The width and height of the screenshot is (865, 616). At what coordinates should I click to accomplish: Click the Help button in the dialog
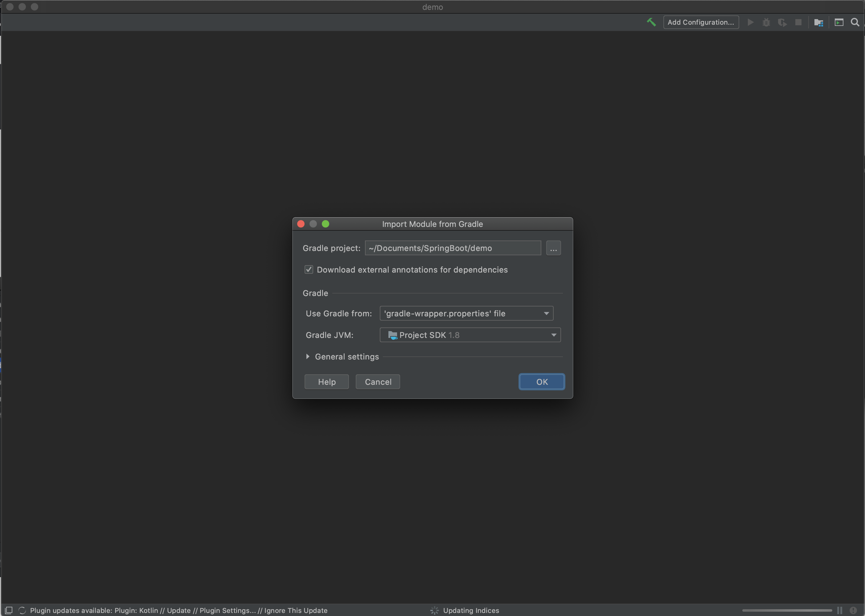(x=326, y=382)
